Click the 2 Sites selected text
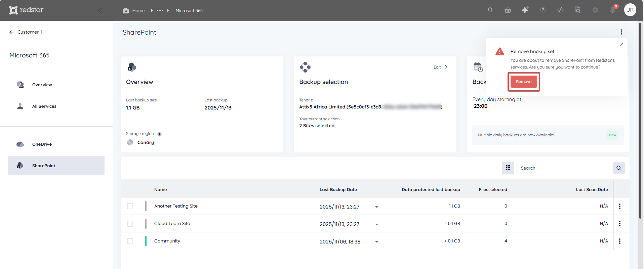 point(317,126)
